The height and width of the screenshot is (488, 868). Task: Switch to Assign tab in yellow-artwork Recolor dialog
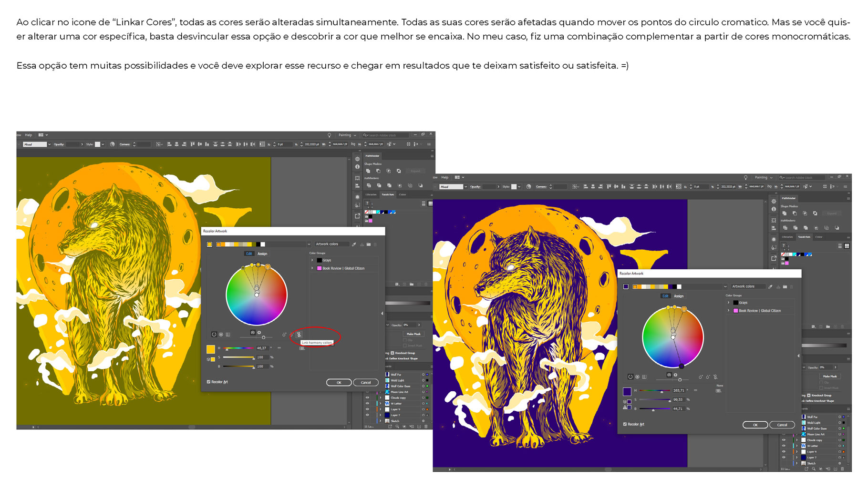(262, 254)
